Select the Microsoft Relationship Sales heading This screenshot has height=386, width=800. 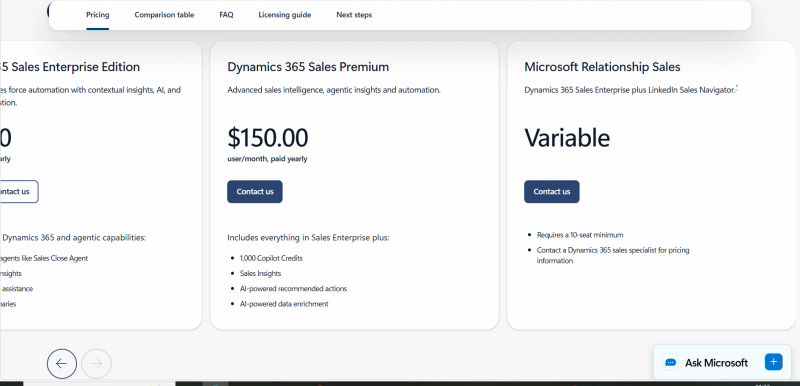point(602,67)
